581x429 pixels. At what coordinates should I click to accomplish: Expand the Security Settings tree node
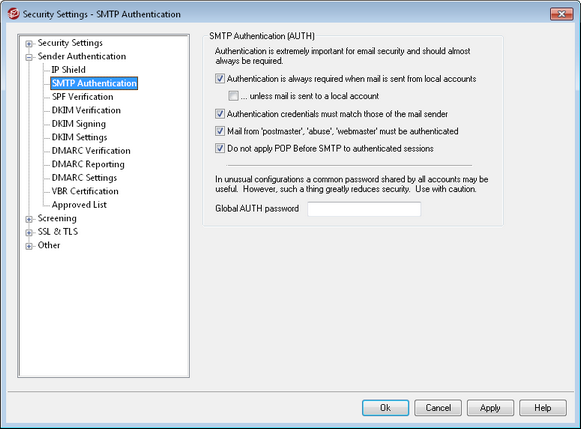click(x=29, y=44)
